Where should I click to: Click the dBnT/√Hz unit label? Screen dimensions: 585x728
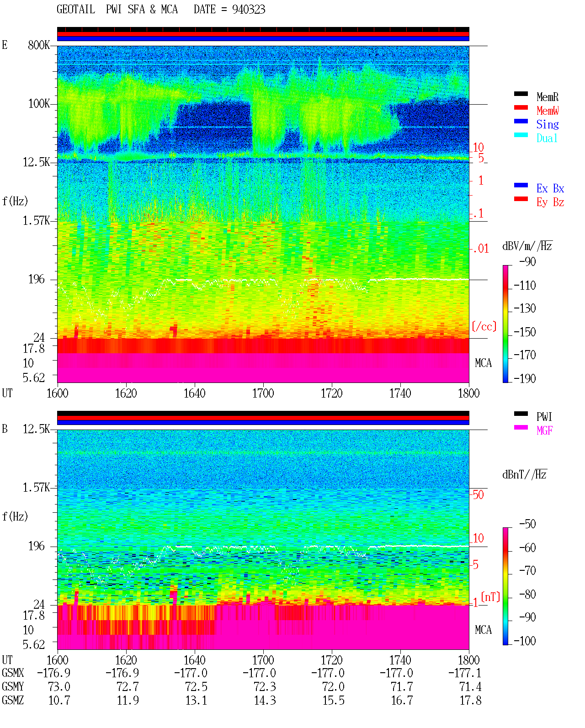point(525,474)
